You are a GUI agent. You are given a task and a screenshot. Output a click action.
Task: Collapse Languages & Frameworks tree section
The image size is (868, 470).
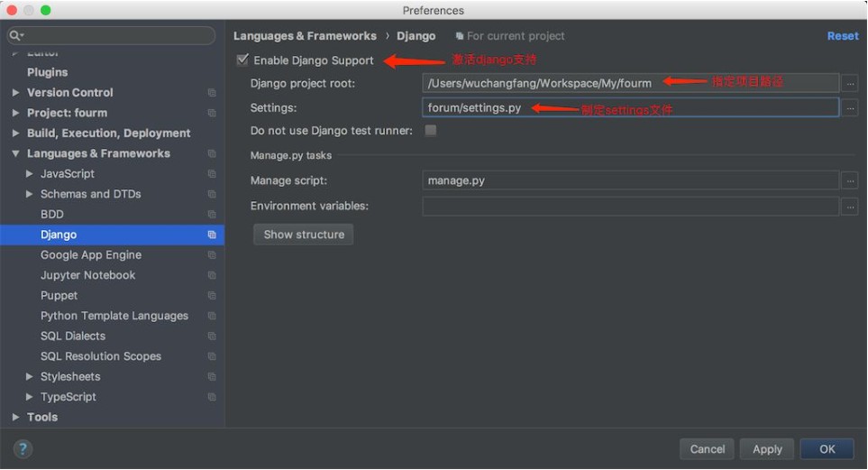16,154
